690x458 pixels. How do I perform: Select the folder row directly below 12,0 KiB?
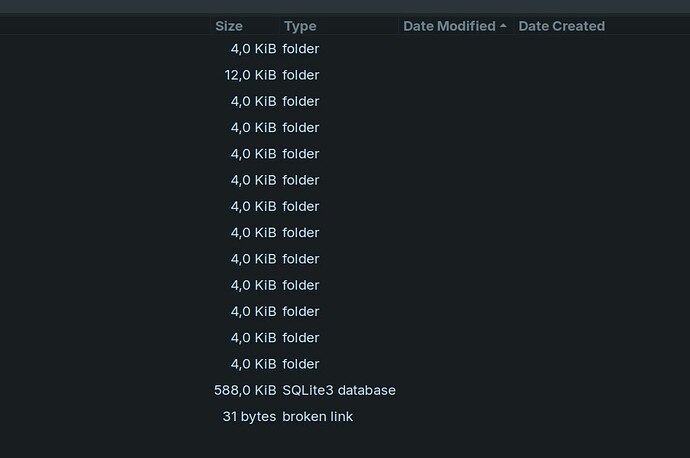pyautogui.click(x=345, y=102)
